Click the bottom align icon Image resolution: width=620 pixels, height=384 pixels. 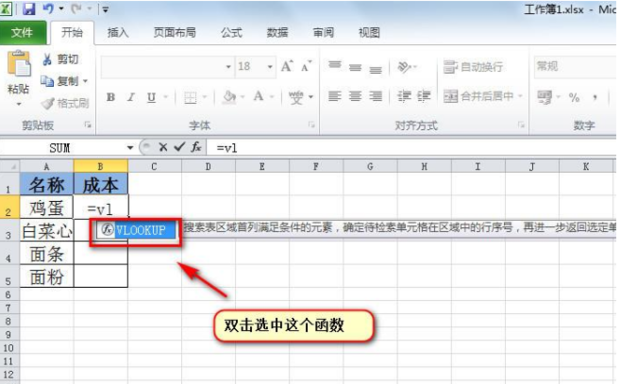pos(375,69)
